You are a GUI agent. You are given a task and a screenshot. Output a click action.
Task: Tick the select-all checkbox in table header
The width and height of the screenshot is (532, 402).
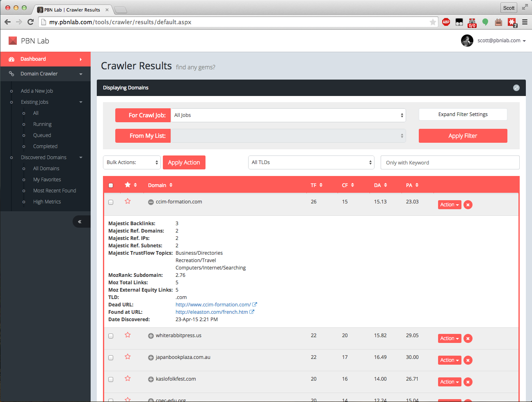pos(111,185)
